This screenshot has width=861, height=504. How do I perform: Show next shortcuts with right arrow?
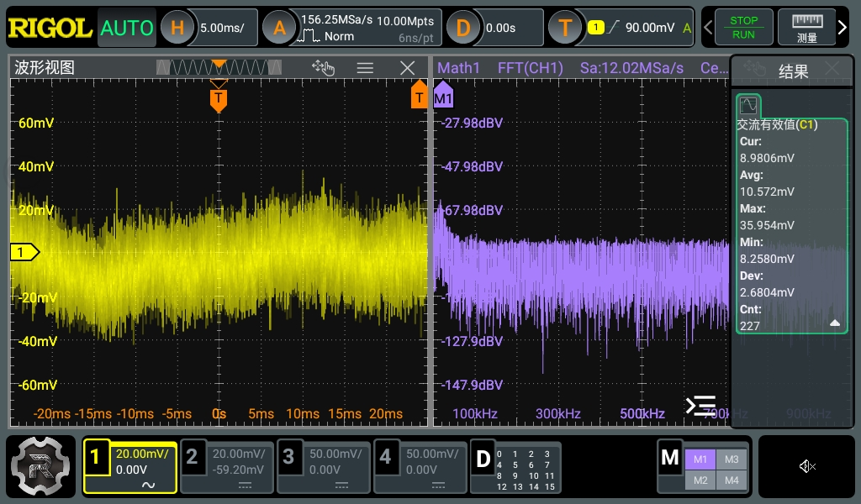(843, 28)
